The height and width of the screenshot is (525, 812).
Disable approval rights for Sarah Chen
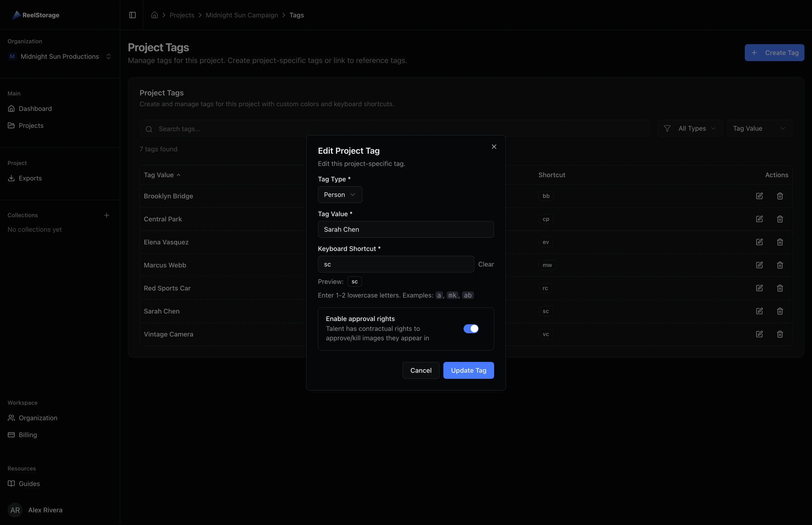pyautogui.click(x=471, y=329)
